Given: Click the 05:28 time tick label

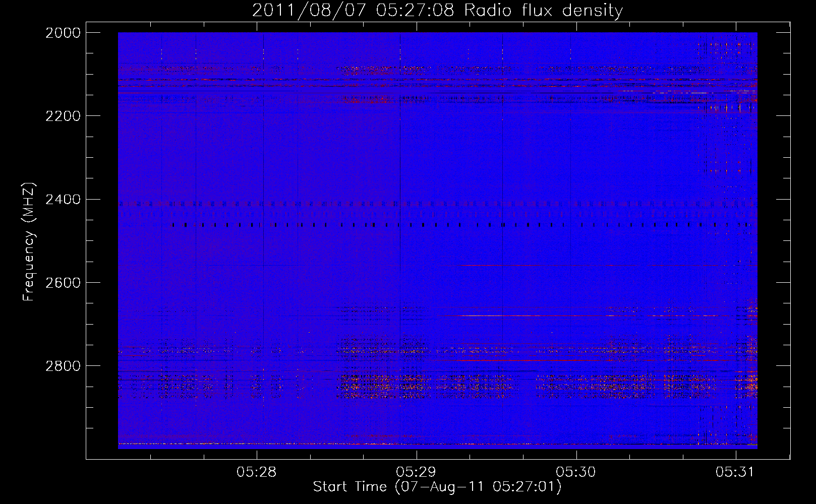Looking at the screenshot, I should tap(257, 472).
